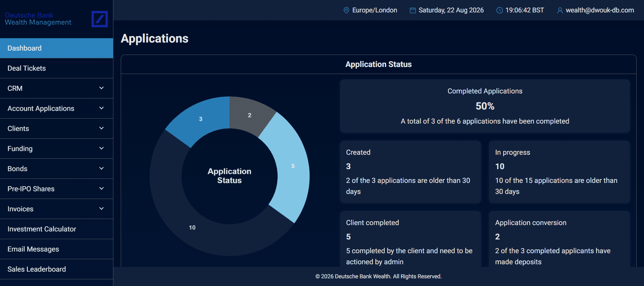Click the light blue donut segment labeled 5

pos(293,166)
